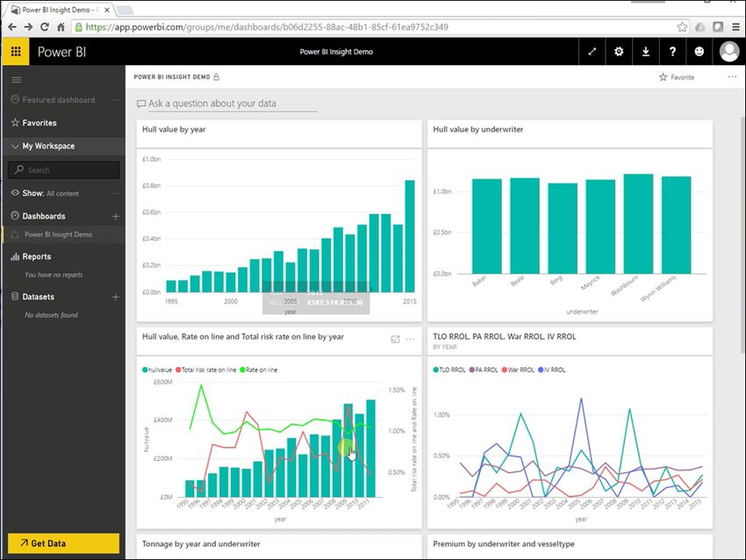
Task: Click the focus mode icon on the Rate on line tile
Action: (395, 339)
